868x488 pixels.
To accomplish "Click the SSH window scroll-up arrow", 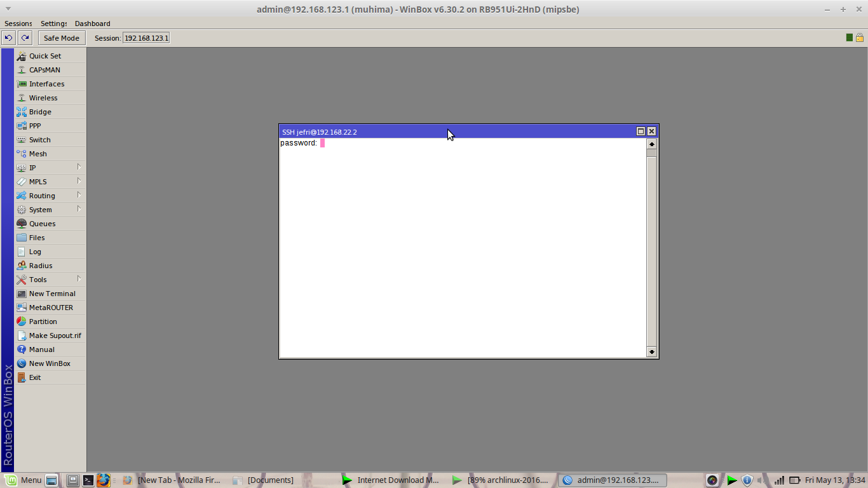I will pos(651,144).
